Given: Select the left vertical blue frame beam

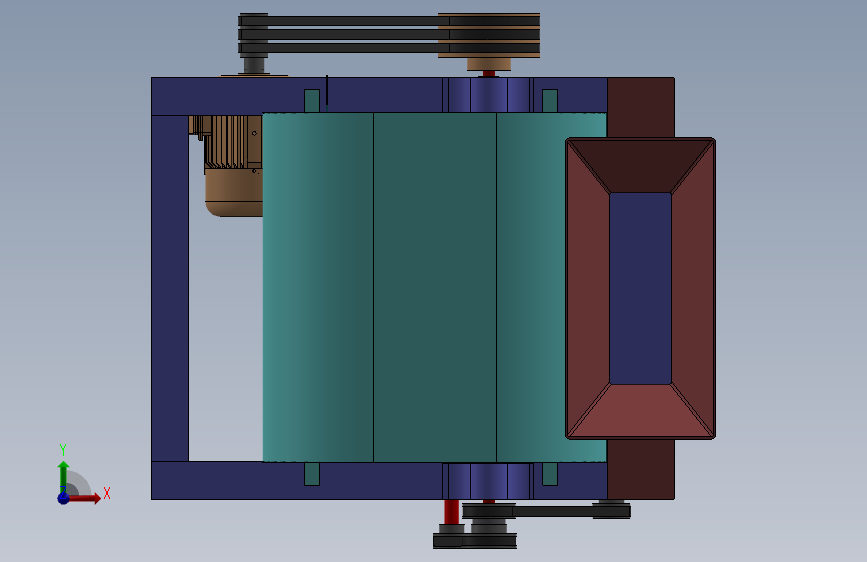Looking at the screenshot, I should point(170,288).
